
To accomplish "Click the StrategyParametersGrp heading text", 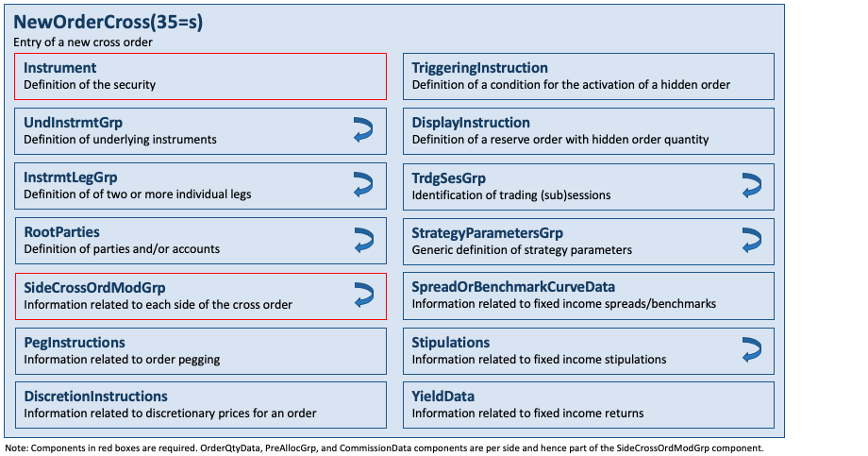I will (487, 233).
